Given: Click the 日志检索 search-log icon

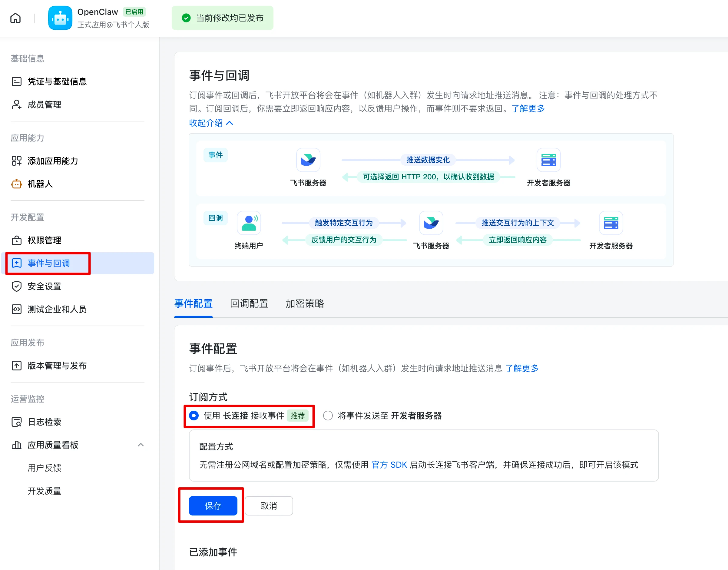Looking at the screenshot, I should [x=16, y=422].
